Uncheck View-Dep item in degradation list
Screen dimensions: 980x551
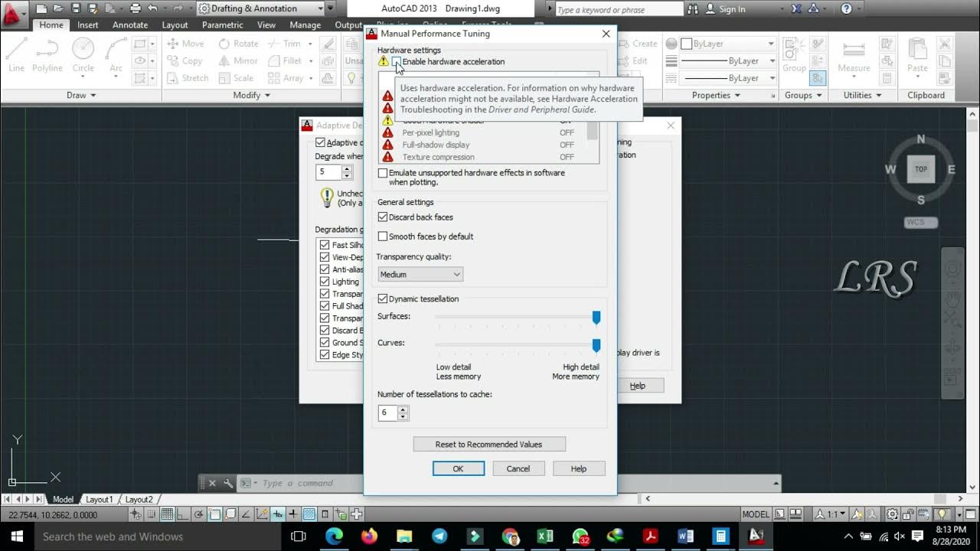point(325,257)
